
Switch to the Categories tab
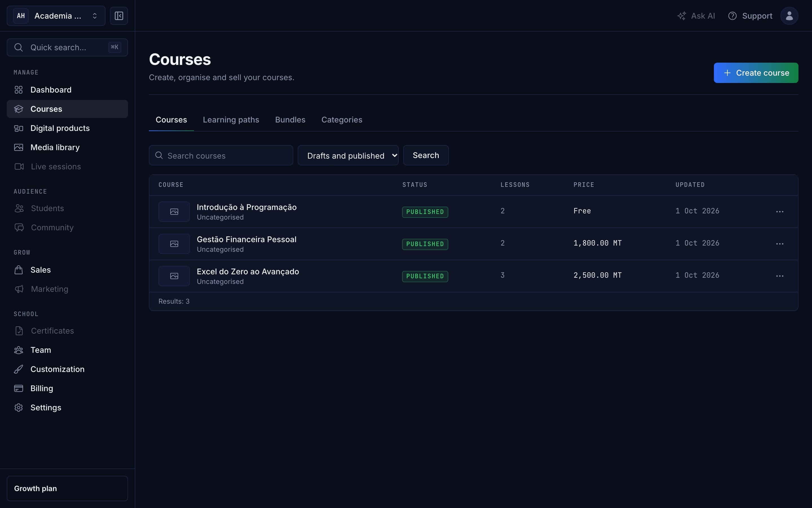click(342, 120)
